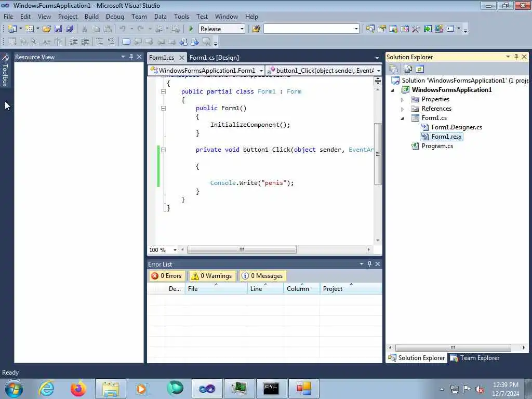Open the button1_Click members dropdown
The width and height of the screenshot is (532, 399).
point(378,71)
